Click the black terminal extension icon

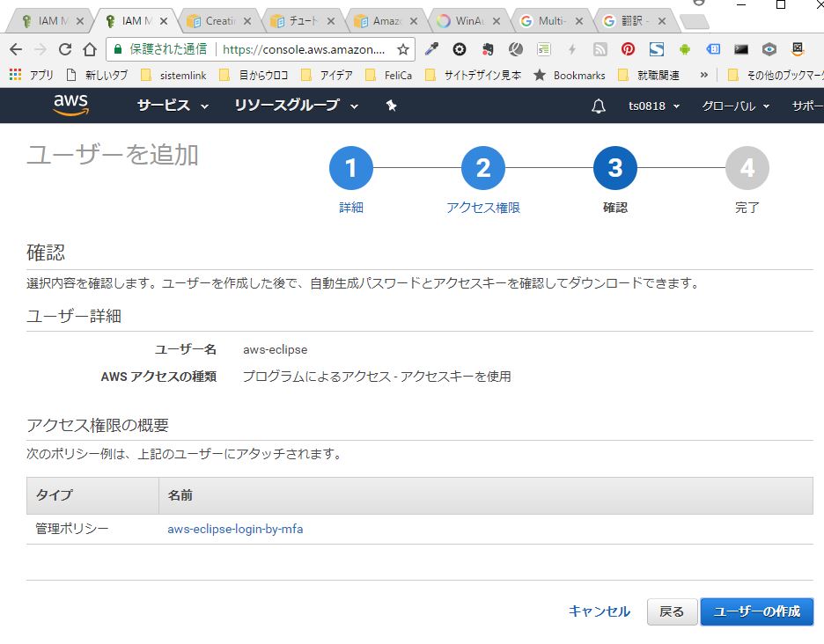point(741,49)
